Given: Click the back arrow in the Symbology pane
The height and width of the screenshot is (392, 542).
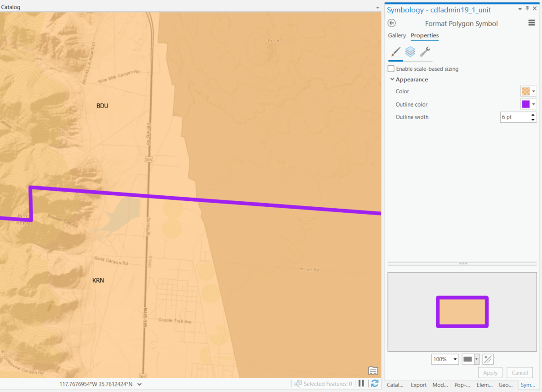Looking at the screenshot, I should point(392,23).
